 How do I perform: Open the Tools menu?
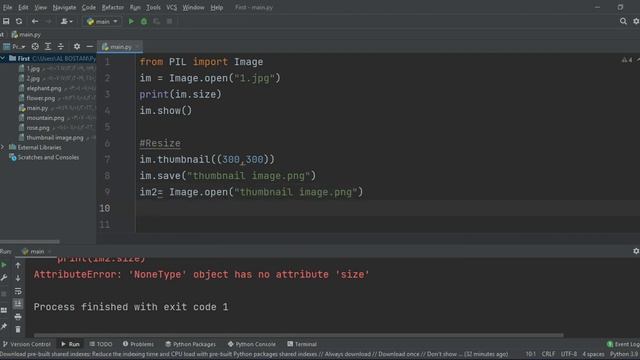pyautogui.click(x=153, y=7)
